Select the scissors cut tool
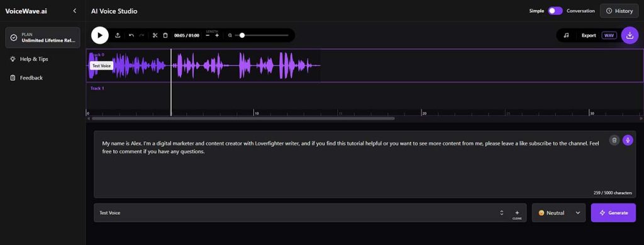The image size is (644, 245). (155, 35)
